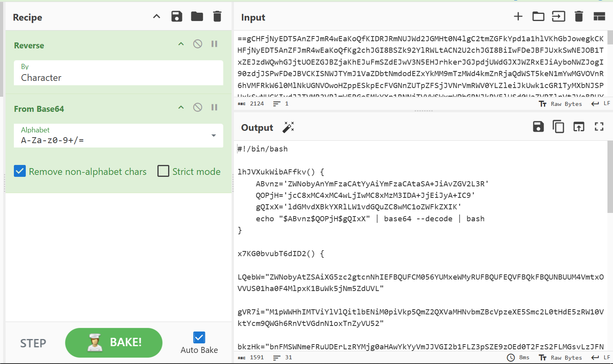This screenshot has width=613, height=364.
Task: Click the BAKE! button
Action: [x=114, y=343]
